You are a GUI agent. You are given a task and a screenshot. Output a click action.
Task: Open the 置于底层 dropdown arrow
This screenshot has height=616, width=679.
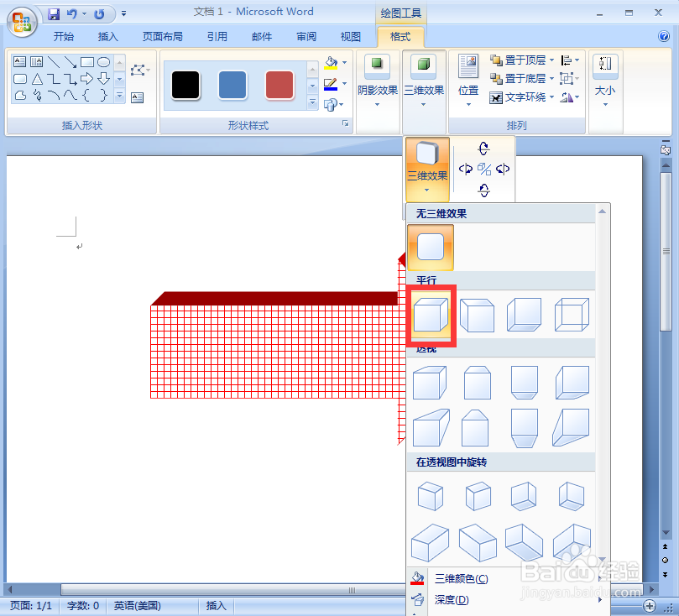pos(551,79)
